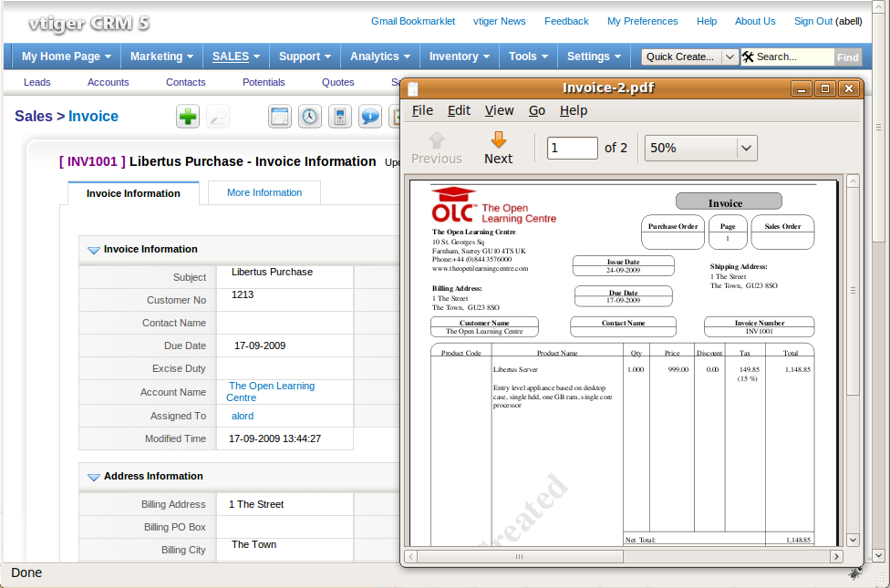Click the PDF scrollbar up arrow

(x=853, y=181)
